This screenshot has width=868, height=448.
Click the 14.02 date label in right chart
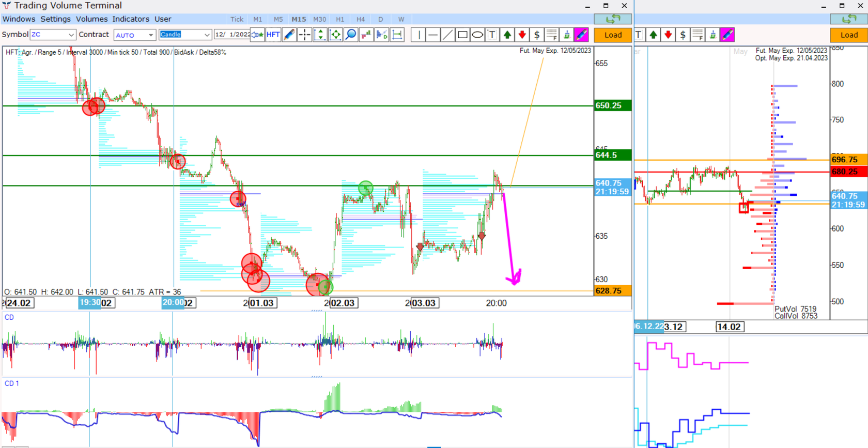pyautogui.click(x=730, y=327)
